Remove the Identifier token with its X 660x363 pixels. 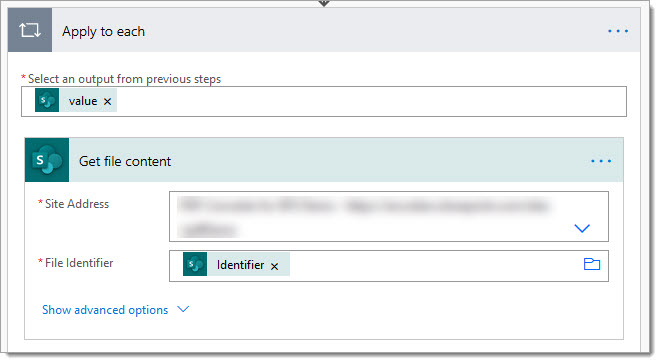[x=274, y=266]
